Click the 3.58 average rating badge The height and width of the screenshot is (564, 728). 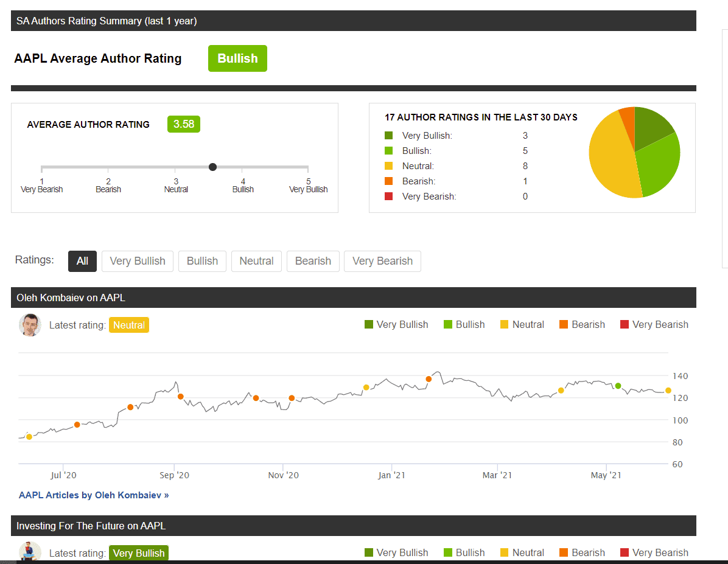[x=183, y=124]
